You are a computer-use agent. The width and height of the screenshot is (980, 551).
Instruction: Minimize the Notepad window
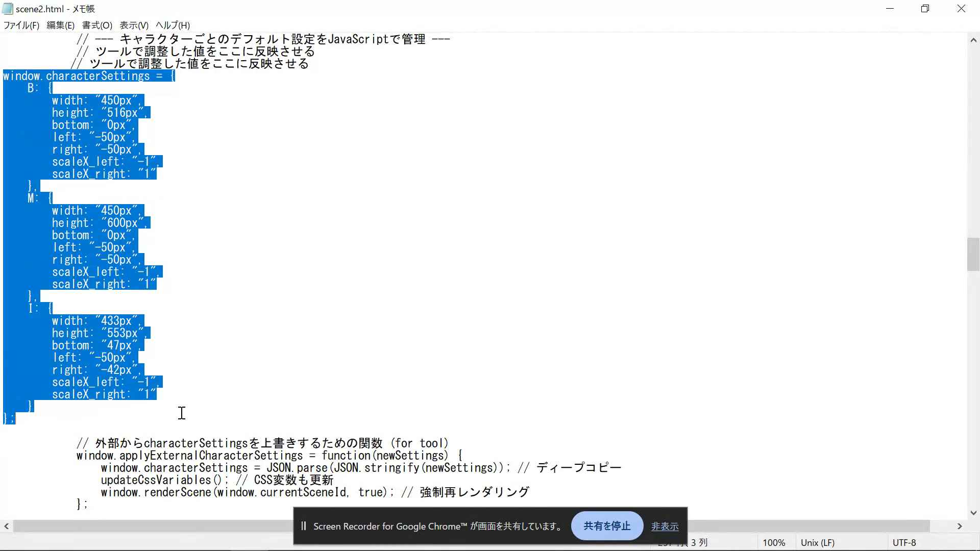[890, 9]
